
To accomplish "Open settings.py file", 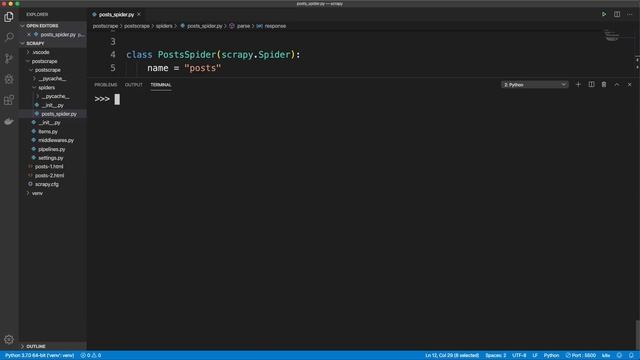I will (51, 158).
